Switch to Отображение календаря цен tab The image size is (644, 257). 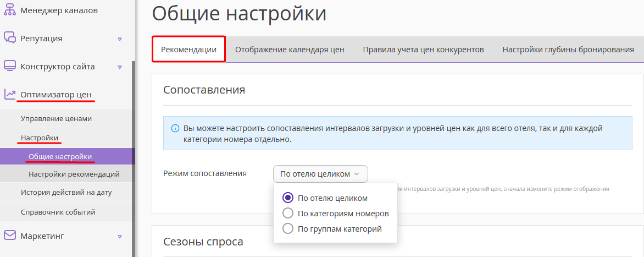click(x=290, y=50)
